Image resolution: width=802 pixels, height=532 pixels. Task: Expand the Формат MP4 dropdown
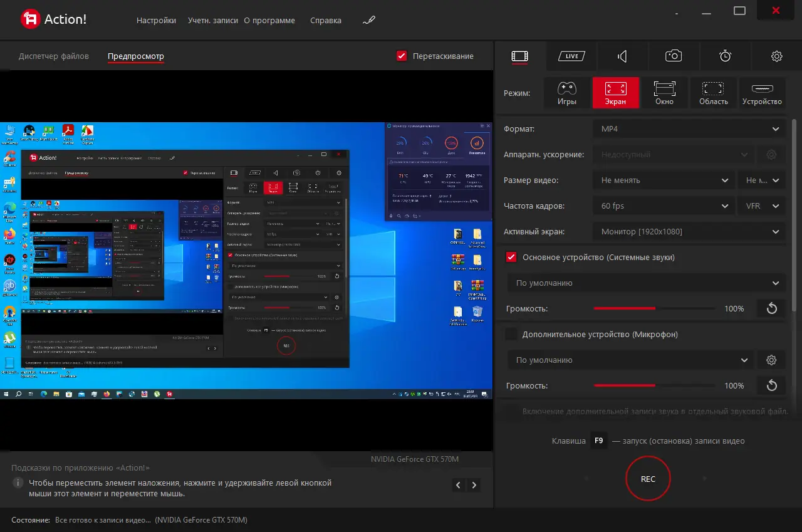688,129
